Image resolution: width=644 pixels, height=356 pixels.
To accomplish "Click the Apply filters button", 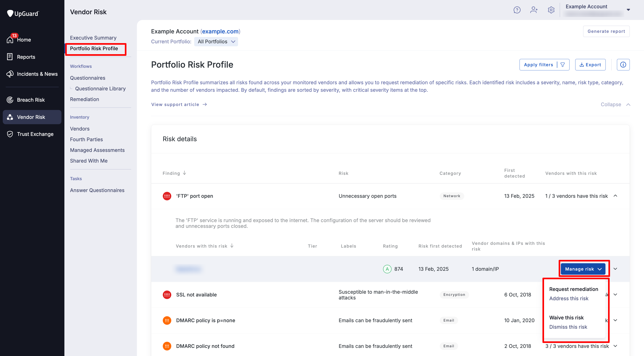I will 544,65.
